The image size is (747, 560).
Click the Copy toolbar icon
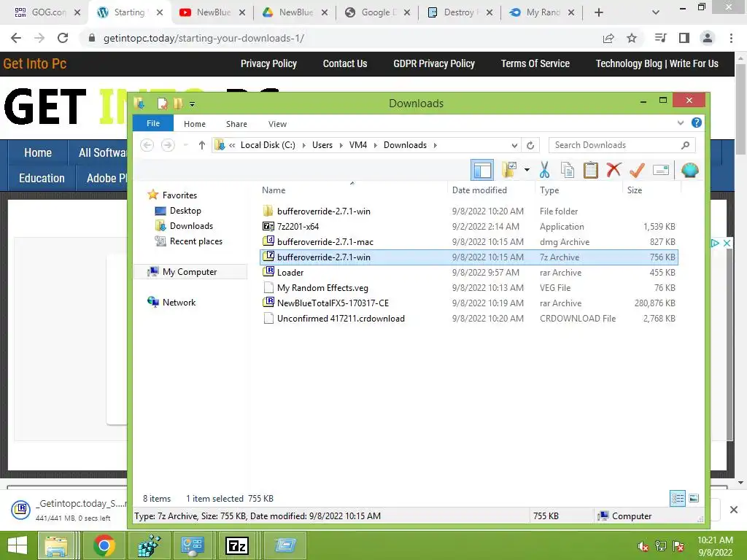point(567,170)
